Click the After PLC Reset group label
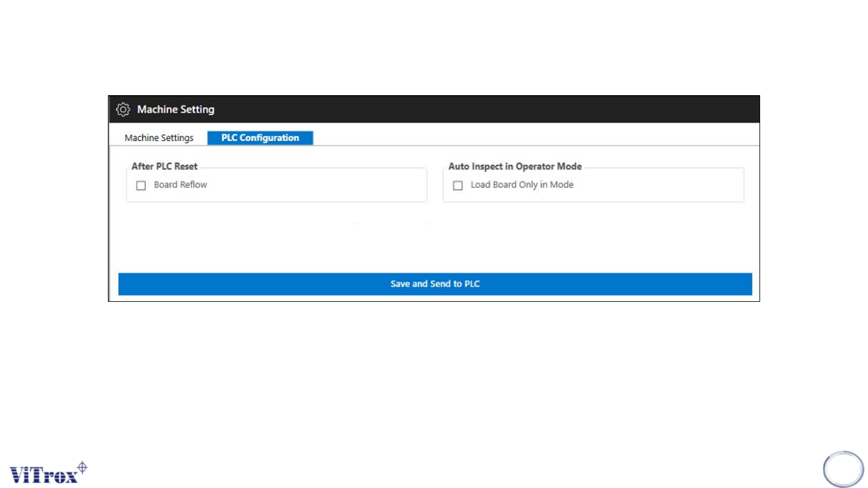 pyautogui.click(x=165, y=166)
